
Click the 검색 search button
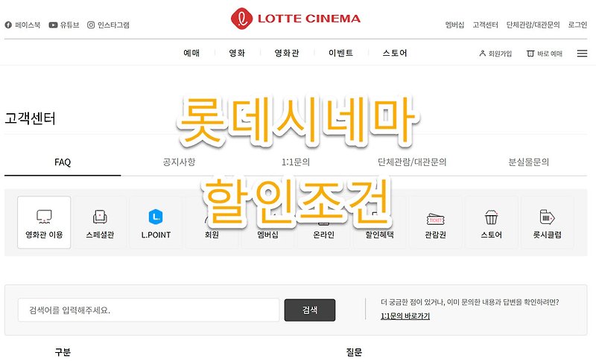point(310,310)
